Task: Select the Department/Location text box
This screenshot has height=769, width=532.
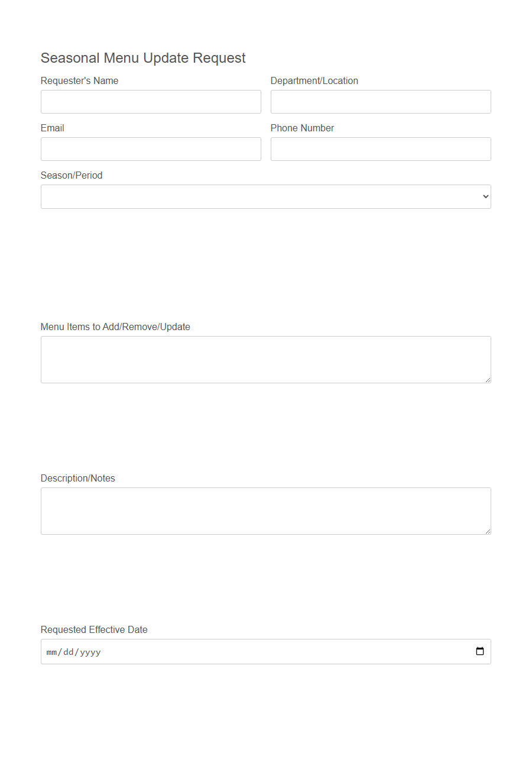Action: pos(380,101)
